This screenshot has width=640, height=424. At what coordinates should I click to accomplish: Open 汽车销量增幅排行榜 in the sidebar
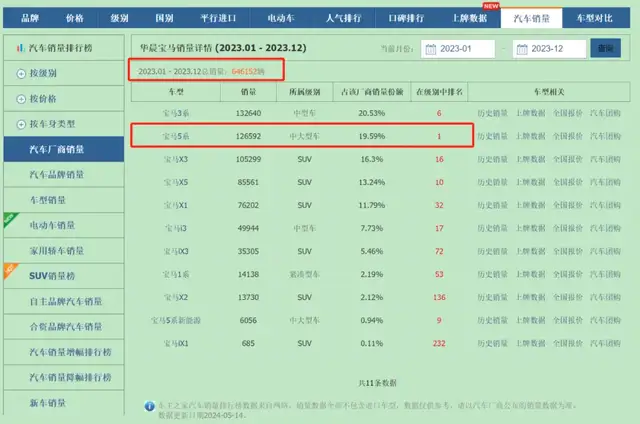point(70,352)
